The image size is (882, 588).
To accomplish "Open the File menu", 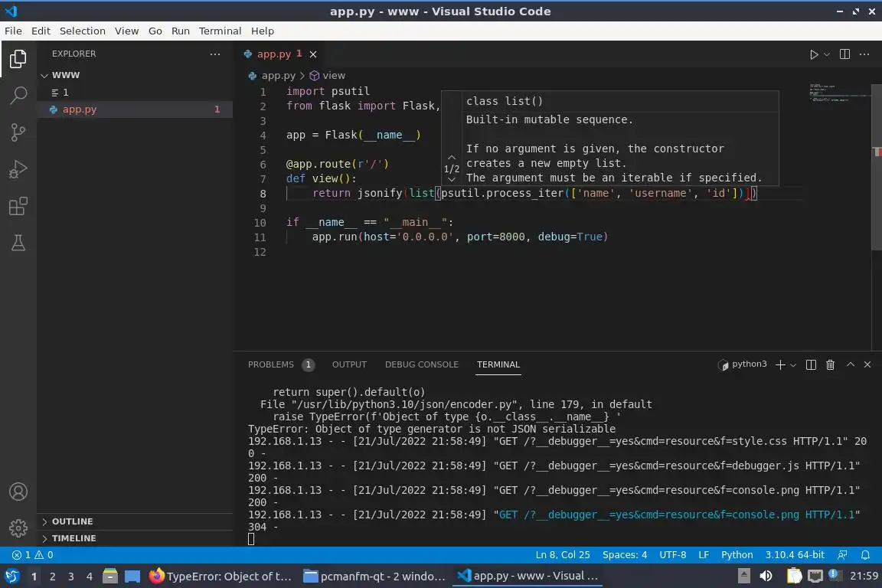I will click(13, 31).
